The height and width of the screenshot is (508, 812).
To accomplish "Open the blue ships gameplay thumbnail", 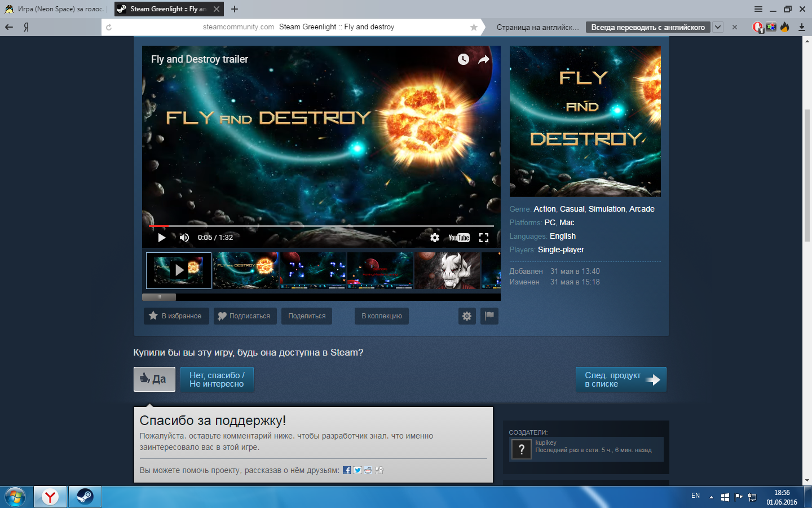I will pos(313,270).
